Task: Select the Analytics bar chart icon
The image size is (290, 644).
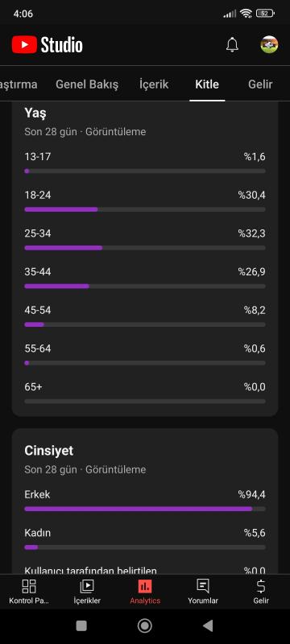Action: (144, 586)
